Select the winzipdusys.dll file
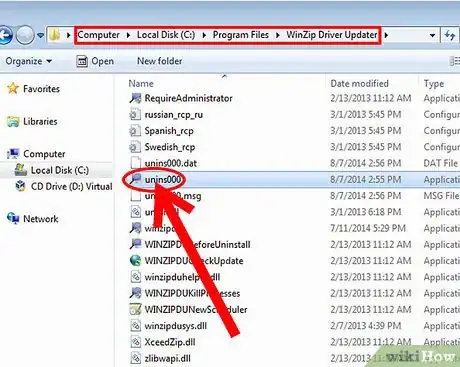This screenshot has width=460, height=367. (176, 326)
